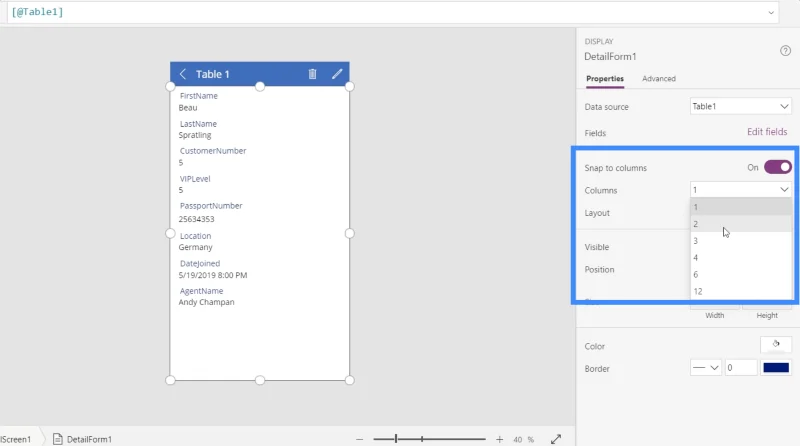Switch to the Properties tab

pyautogui.click(x=605, y=79)
